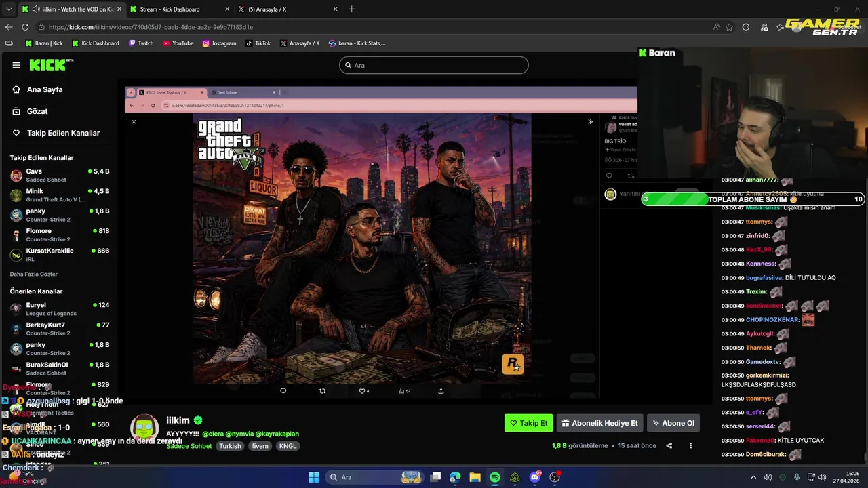Open the KursatKarakilic channel
868x488 pixels.
[60, 254]
